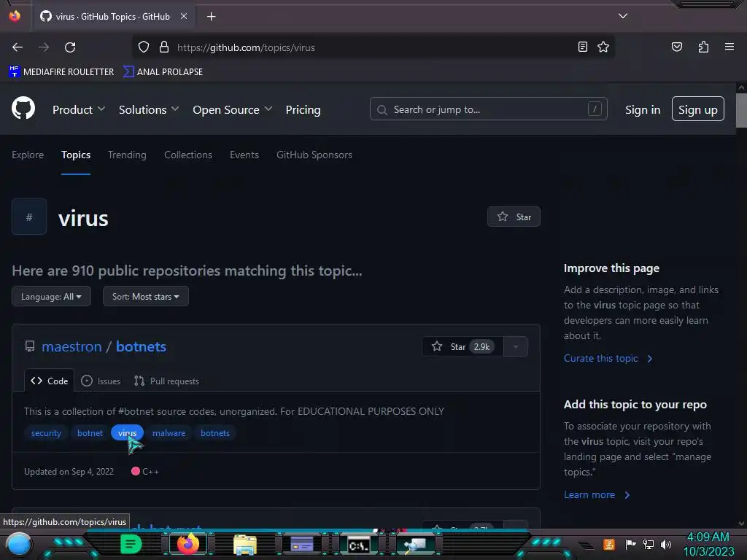Viewport: 747px width, 560px height.
Task: Star the virus topic
Action: [514, 217]
